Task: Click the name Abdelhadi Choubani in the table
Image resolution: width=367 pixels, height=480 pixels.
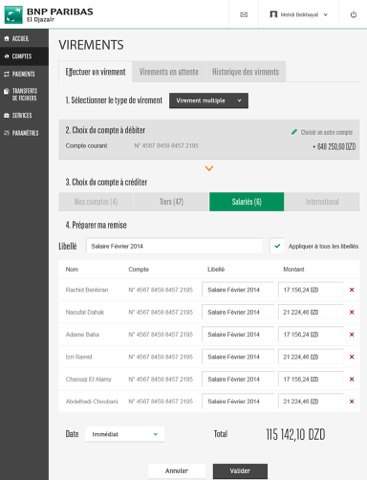Action: 92,402
